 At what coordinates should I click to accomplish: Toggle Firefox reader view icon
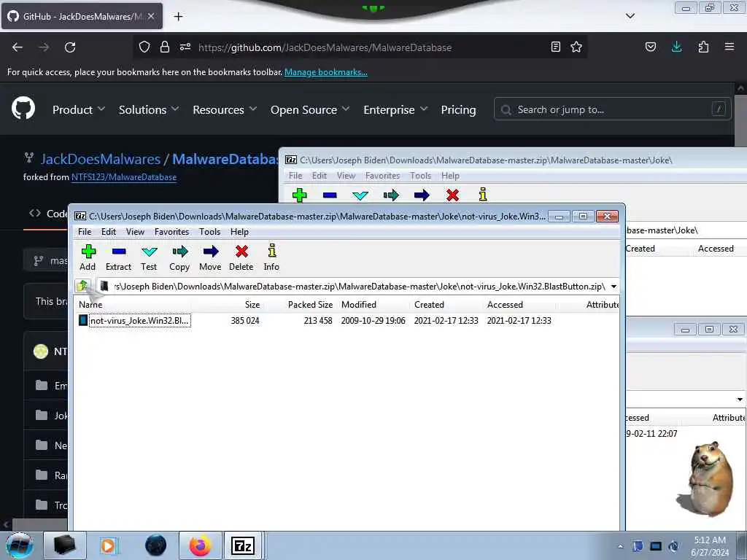point(555,47)
